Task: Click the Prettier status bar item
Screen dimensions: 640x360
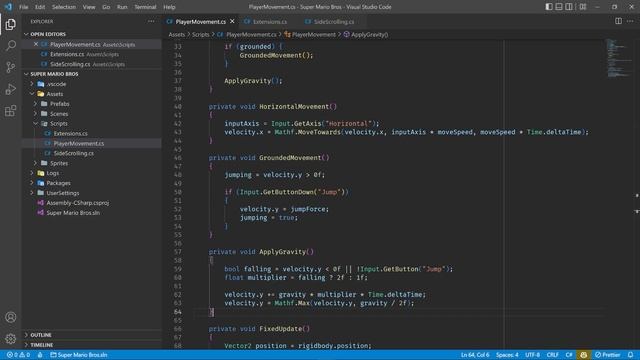Action: 607,355
